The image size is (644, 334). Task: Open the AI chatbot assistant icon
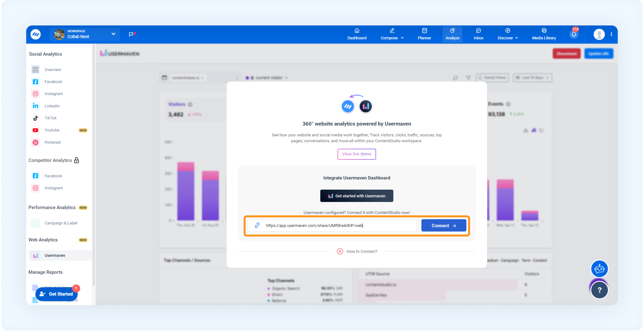point(599,269)
